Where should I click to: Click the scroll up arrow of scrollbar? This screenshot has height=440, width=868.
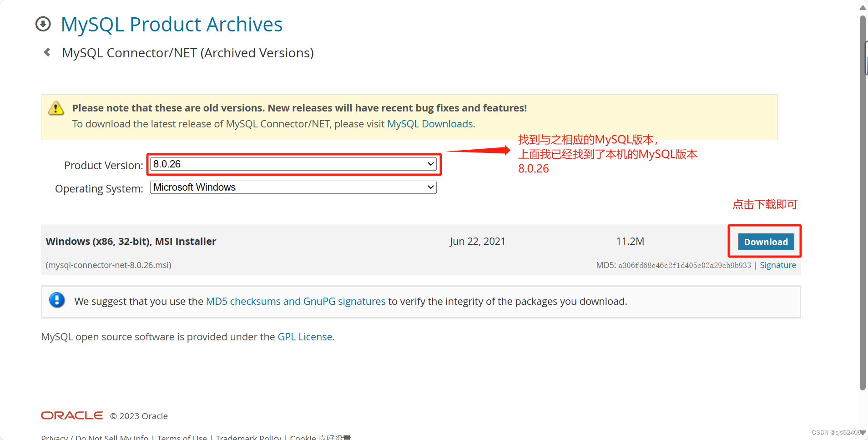[863, 7]
